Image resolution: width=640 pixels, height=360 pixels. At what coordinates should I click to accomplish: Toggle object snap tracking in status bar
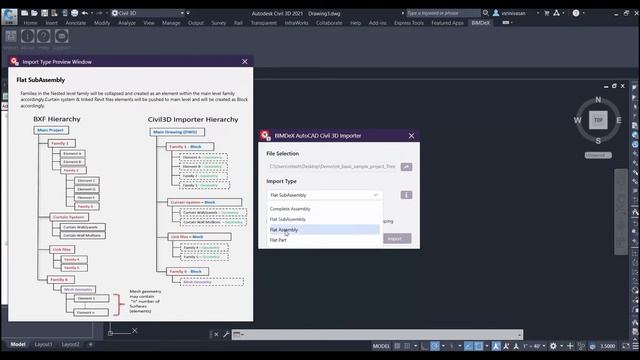coord(469,346)
